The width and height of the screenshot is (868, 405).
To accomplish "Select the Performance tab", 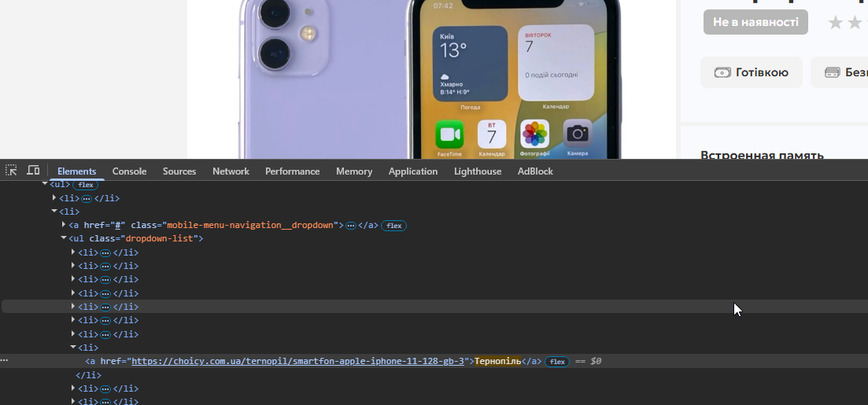I will tap(292, 171).
